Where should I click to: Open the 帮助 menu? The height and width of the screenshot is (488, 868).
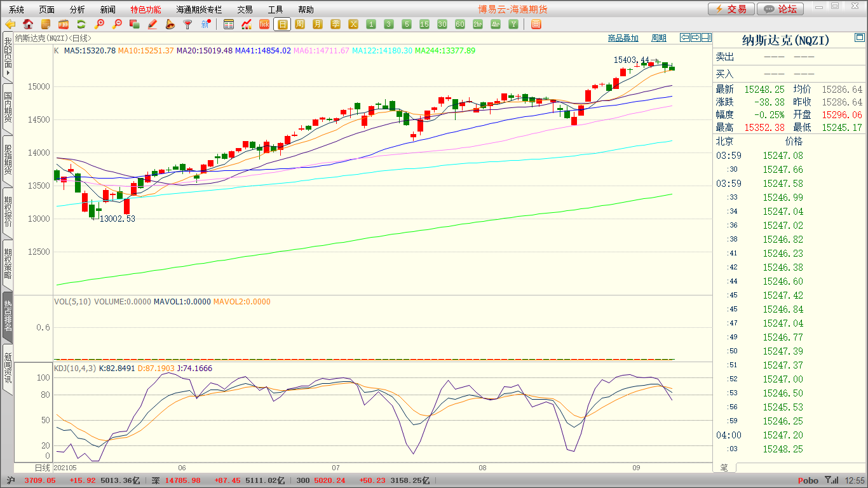pos(306,10)
